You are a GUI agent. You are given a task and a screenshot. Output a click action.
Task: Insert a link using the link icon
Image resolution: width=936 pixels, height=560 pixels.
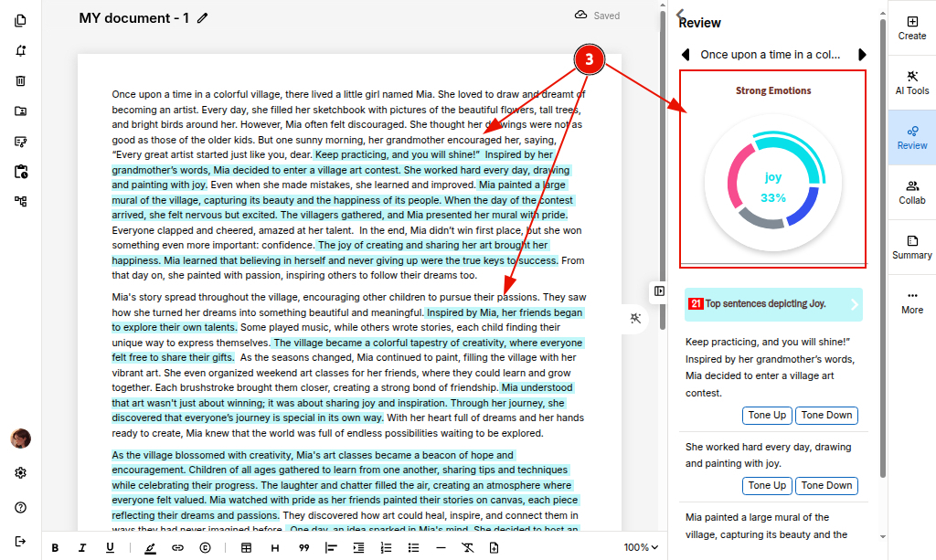tap(177, 548)
